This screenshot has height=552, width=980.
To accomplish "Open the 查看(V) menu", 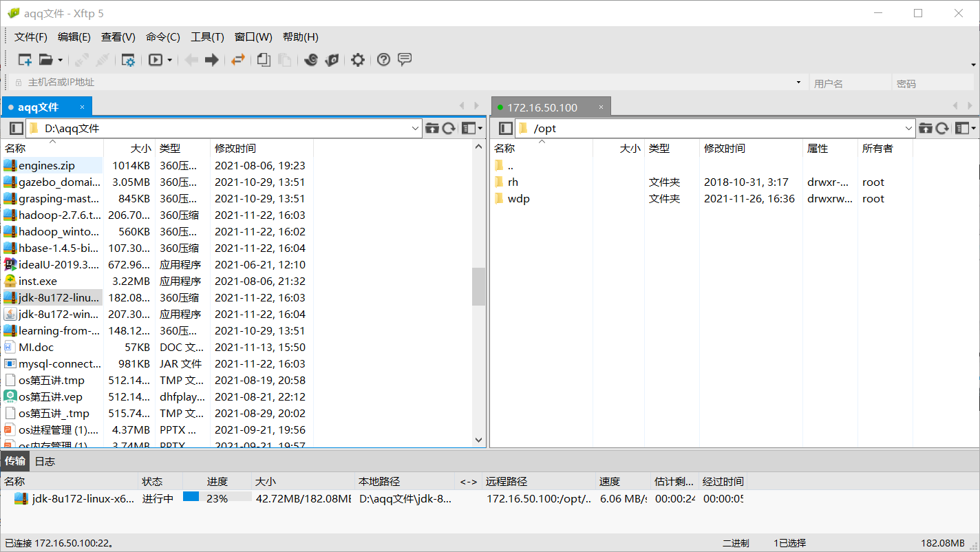I will pyautogui.click(x=118, y=37).
